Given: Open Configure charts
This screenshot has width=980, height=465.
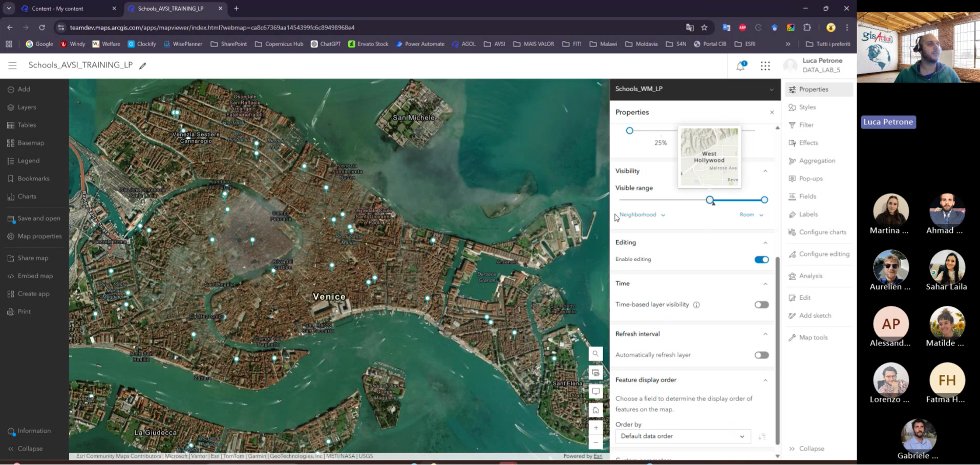Looking at the screenshot, I should point(818,233).
